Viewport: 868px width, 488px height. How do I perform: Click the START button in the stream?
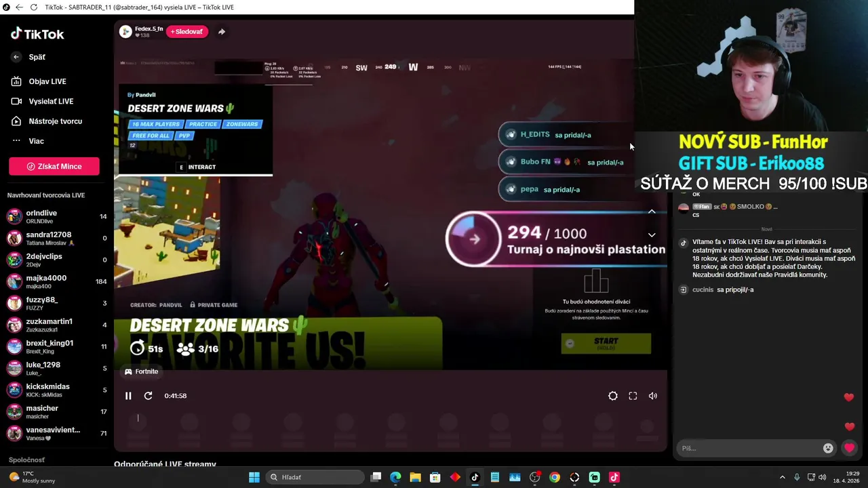pyautogui.click(x=606, y=344)
